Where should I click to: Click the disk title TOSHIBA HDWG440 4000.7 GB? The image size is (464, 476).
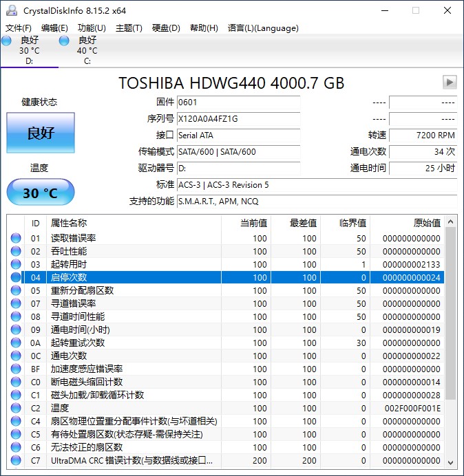point(231,83)
